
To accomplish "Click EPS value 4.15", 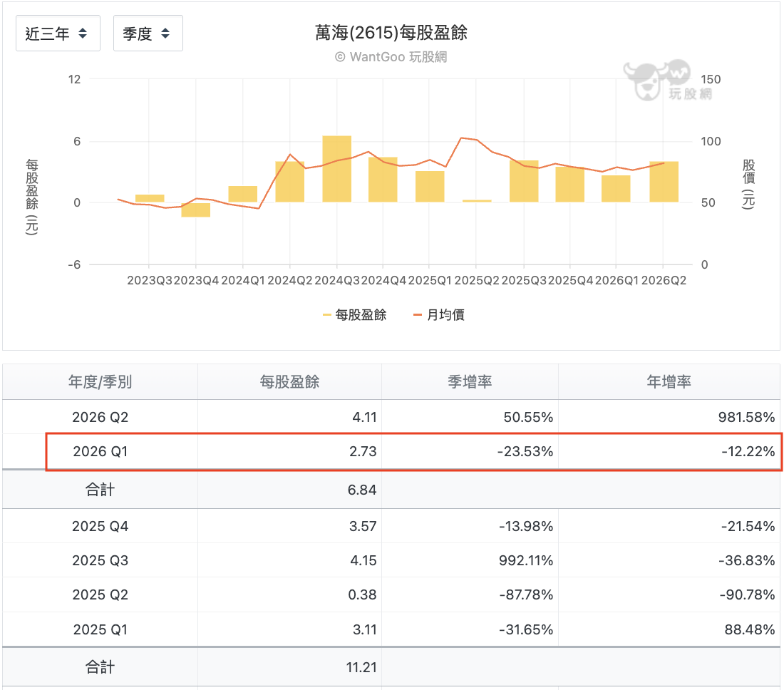I will point(363,560).
